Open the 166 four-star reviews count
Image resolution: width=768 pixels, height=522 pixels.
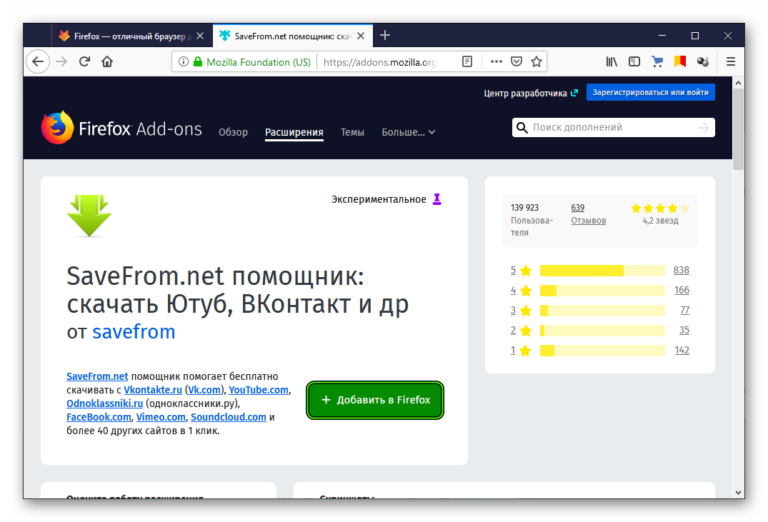(x=681, y=290)
